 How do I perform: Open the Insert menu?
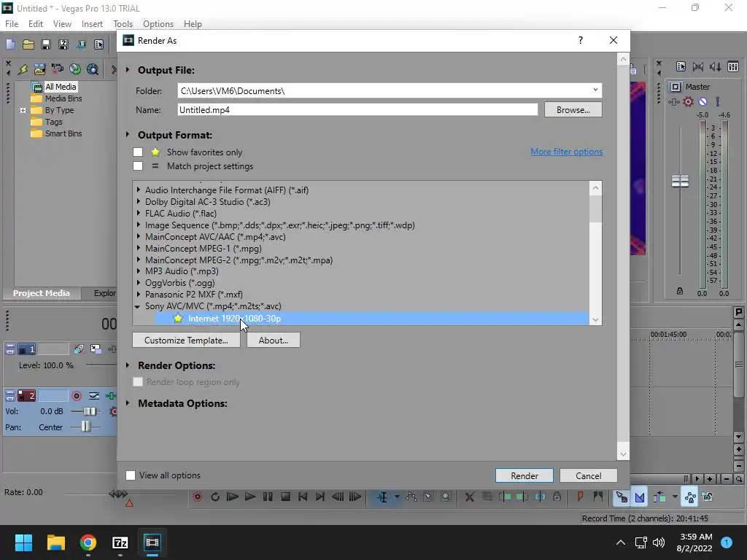[x=92, y=24]
